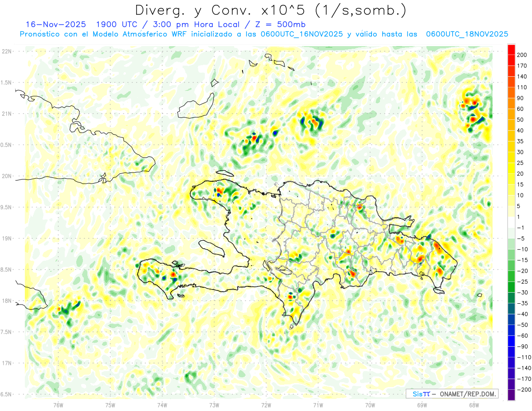Click the 73W longitude axis label
Image resolution: width=532 pixels, height=411 pixels.
click(214, 405)
